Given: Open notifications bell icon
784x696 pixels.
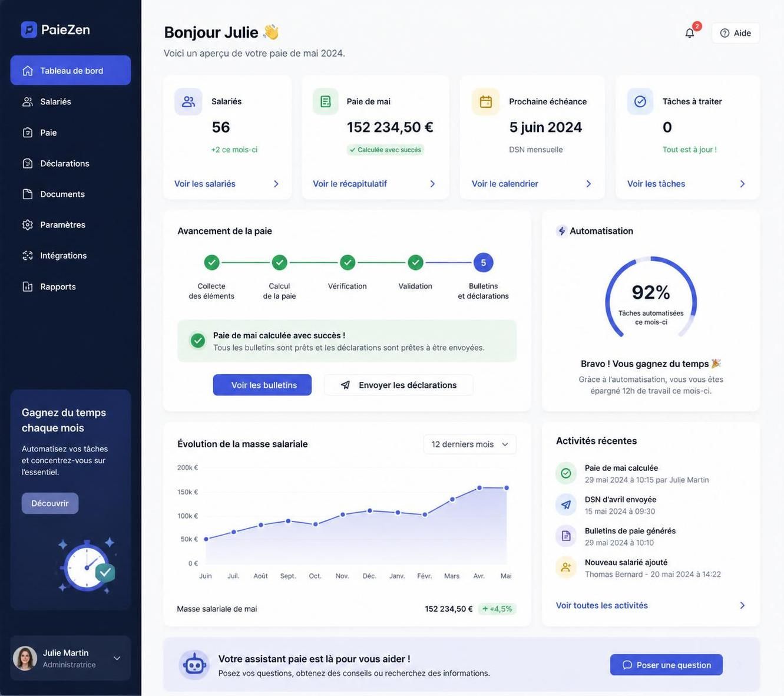Looking at the screenshot, I should [690, 33].
